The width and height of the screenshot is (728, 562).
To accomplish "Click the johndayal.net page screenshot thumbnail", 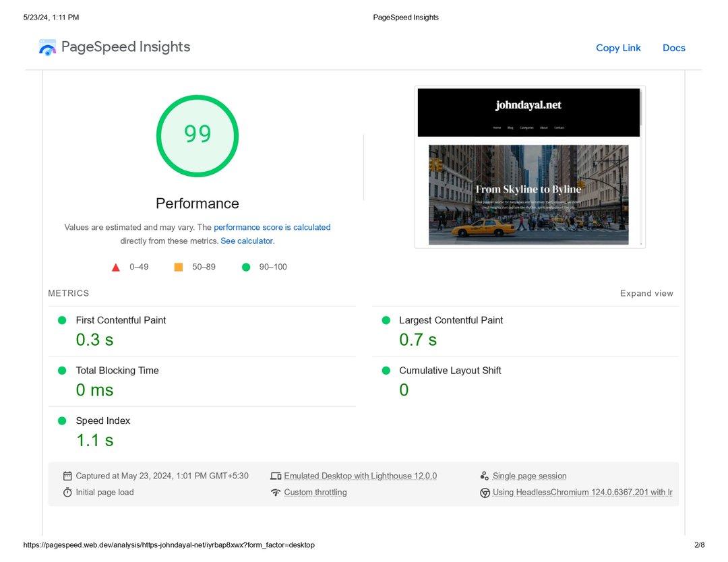I will (530, 167).
